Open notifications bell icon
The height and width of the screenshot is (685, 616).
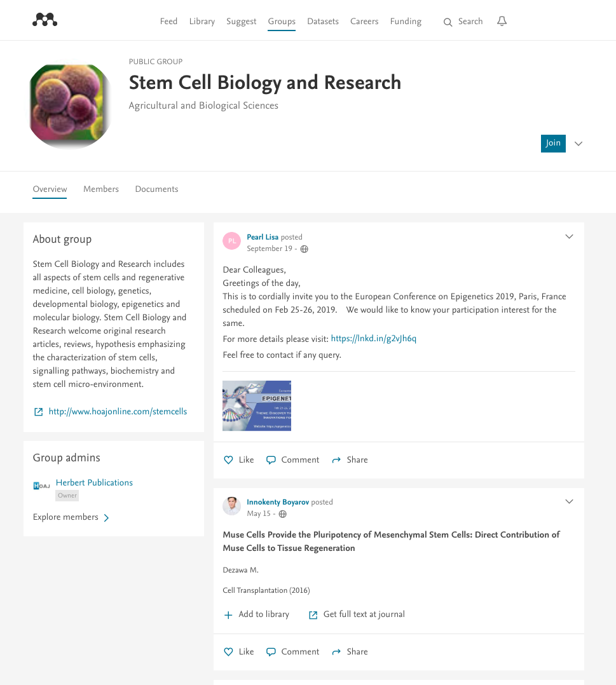click(x=502, y=22)
